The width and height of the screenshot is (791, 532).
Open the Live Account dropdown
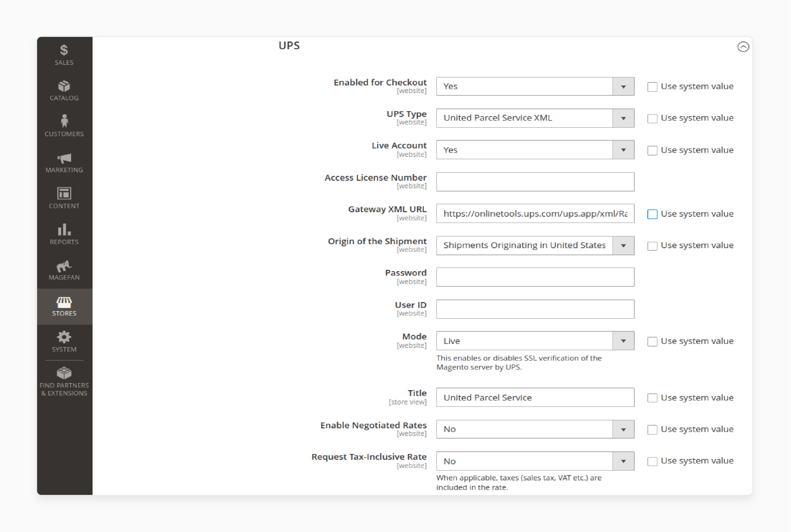[x=535, y=150]
